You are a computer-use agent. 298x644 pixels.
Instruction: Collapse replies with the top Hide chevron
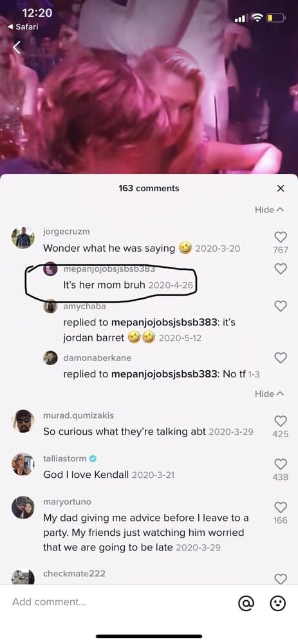(x=269, y=210)
